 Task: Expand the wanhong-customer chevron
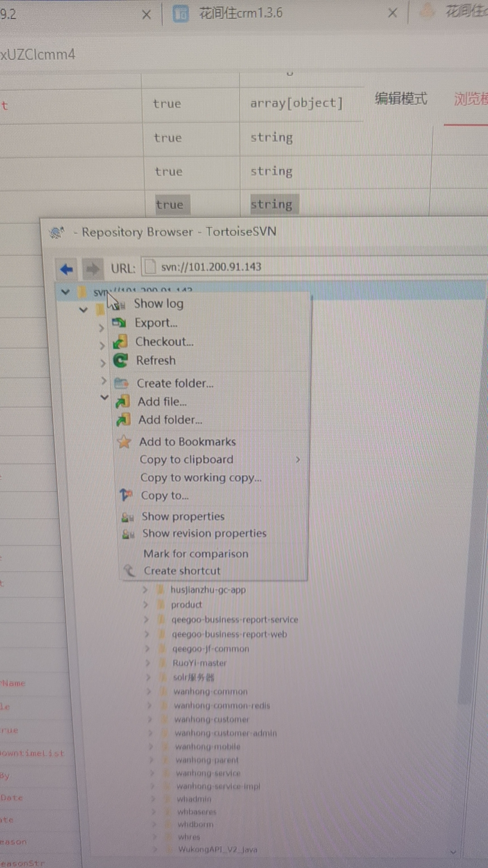[150, 719]
